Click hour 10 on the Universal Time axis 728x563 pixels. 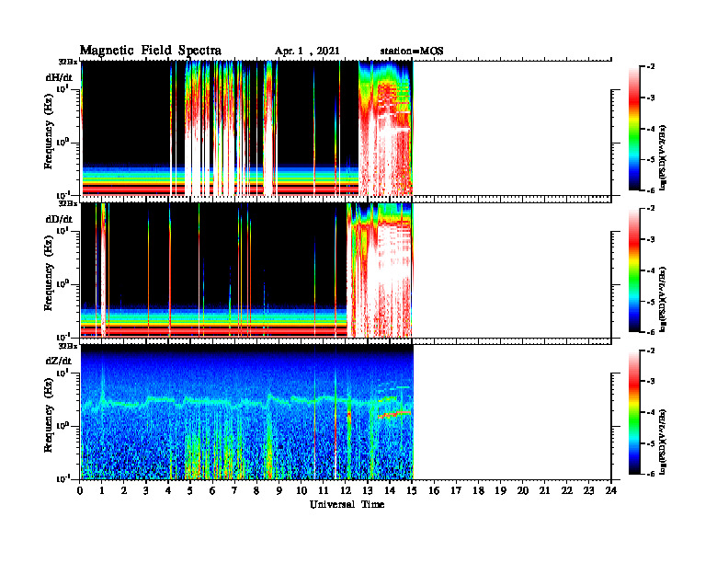[x=301, y=490]
